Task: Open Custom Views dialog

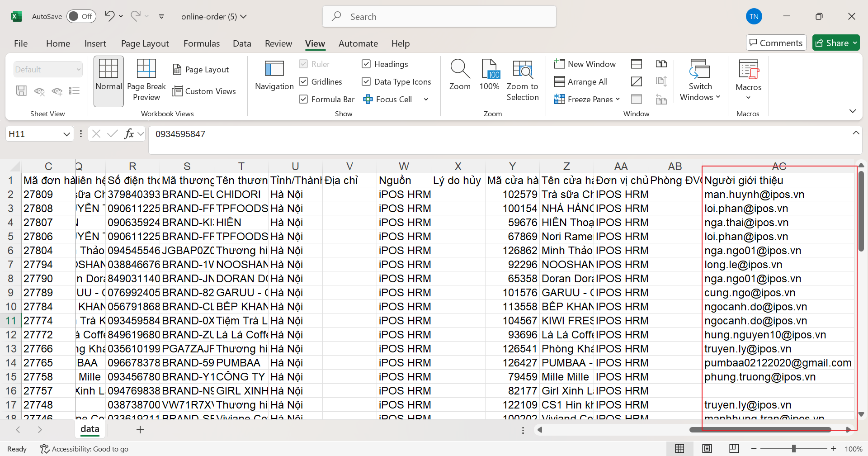Action: point(204,91)
